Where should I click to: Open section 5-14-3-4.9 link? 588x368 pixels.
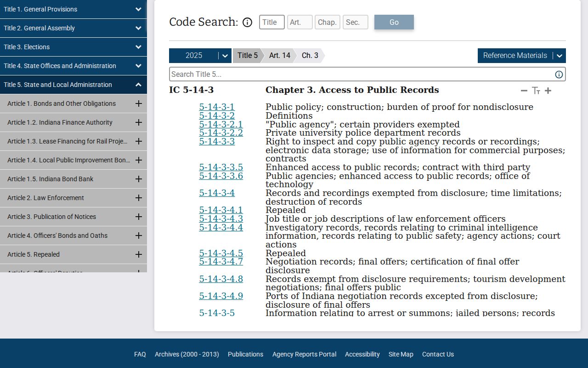[221, 296]
